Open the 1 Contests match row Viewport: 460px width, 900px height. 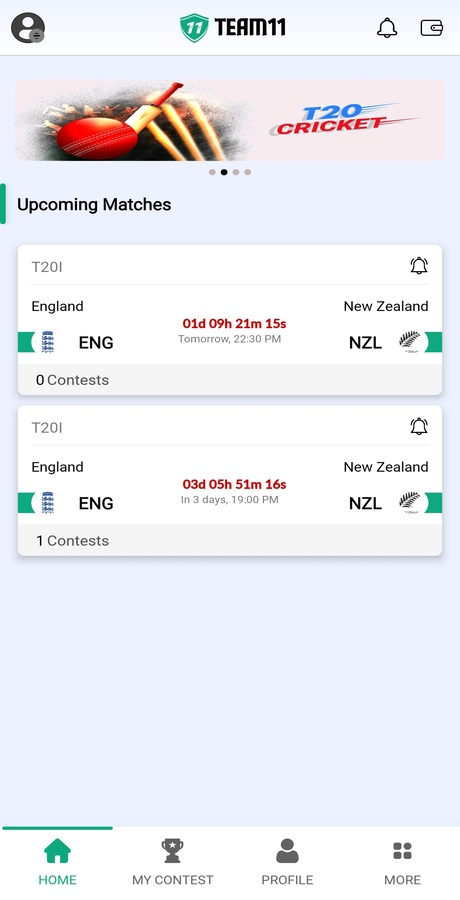[x=230, y=540]
